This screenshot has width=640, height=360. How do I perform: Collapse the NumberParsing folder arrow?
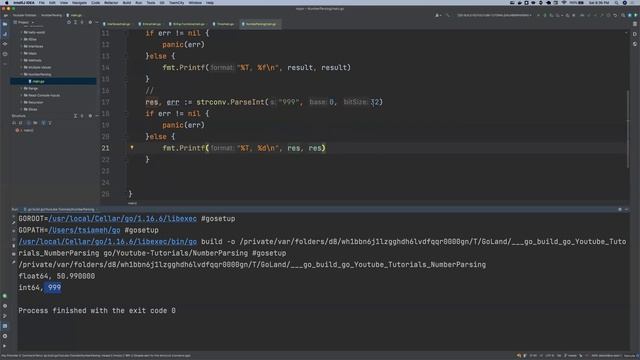pos(22,74)
